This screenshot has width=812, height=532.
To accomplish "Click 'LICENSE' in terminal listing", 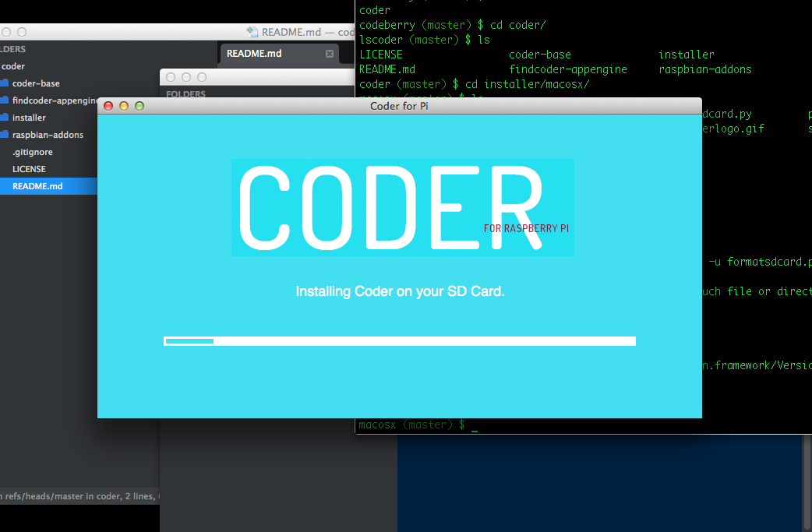I will pyautogui.click(x=380, y=55).
